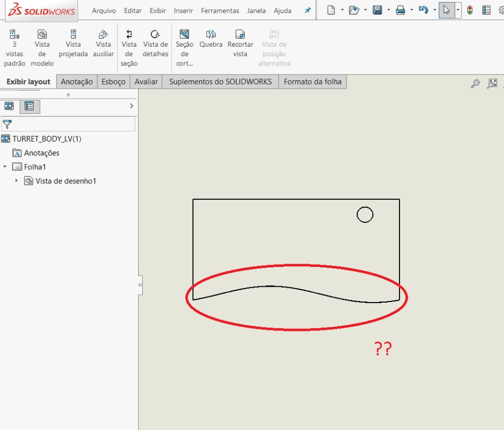Open the Ajuda menu
This screenshot has width=504, height=430.
click(x=282, y=10)
